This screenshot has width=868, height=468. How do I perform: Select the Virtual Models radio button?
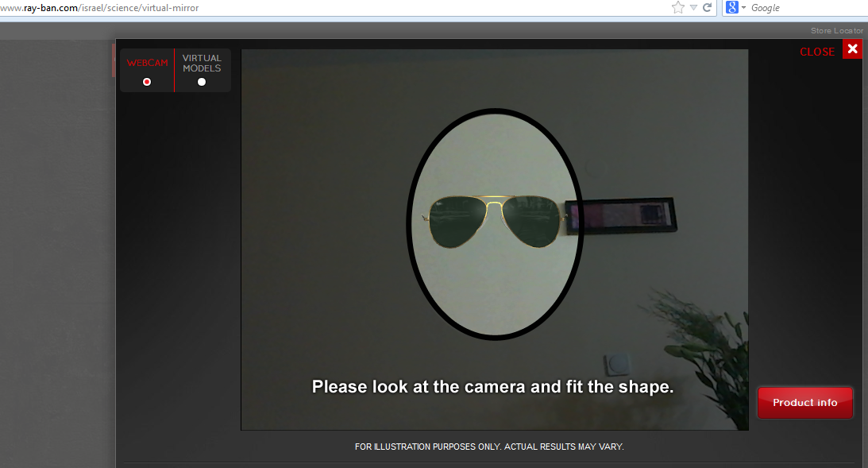point(202,82)
